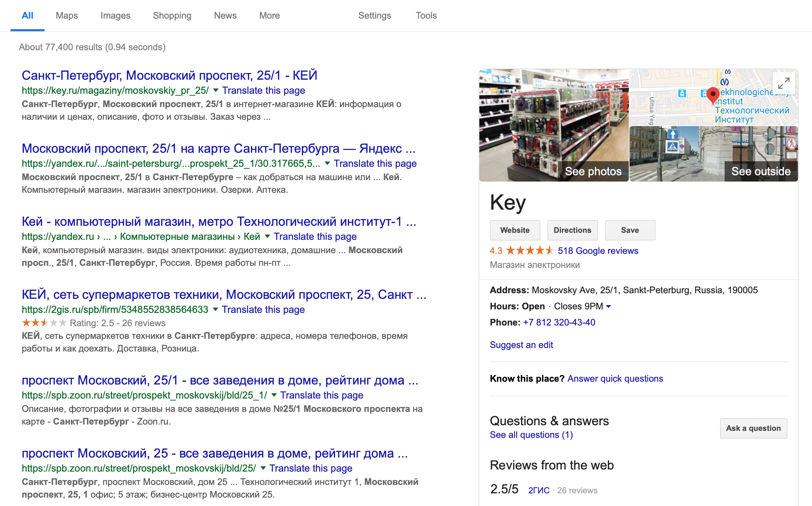This screenshot has width=812, height=506.
Task: Click the 2.5 star rating on the 2gis result
Action: (44, 323)
